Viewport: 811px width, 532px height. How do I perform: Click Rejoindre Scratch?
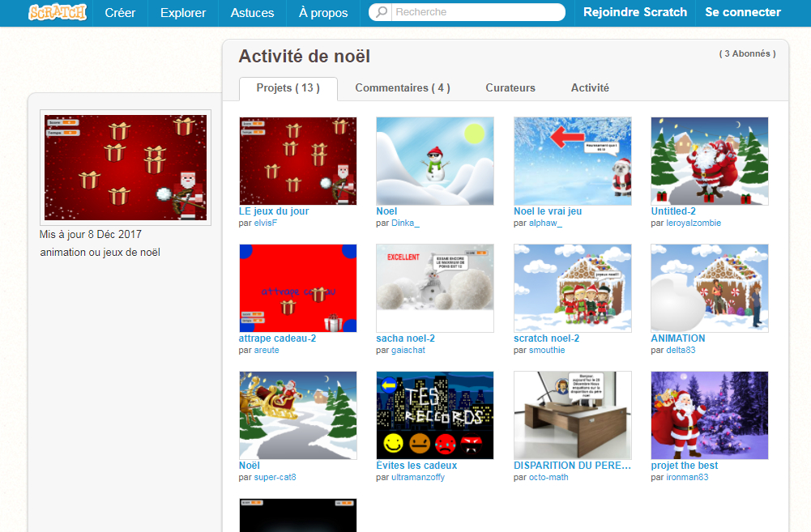pos(635,12)
